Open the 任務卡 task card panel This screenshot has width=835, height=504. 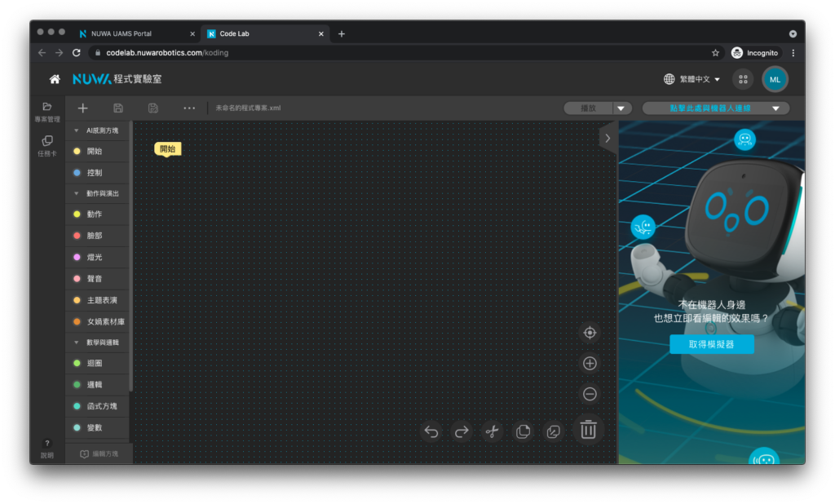point(46,146)
